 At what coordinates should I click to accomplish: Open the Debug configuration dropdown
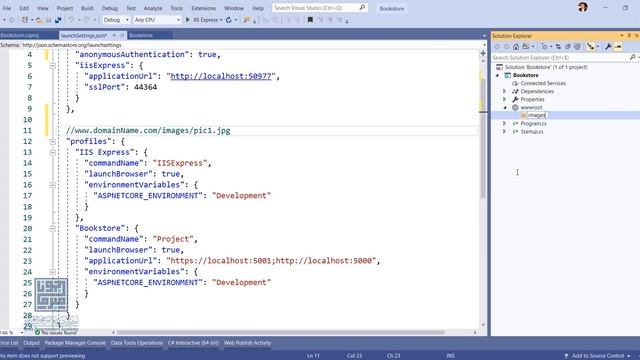click(116, 20)
